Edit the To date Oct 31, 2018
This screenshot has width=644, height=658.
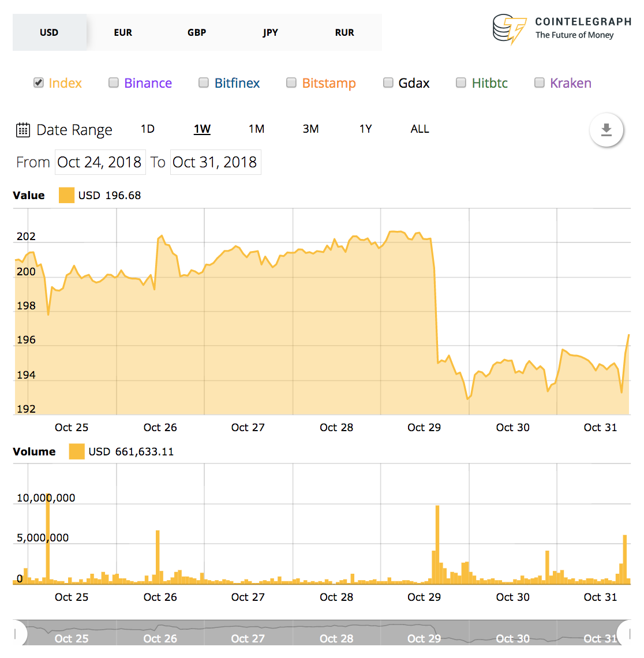216,162
